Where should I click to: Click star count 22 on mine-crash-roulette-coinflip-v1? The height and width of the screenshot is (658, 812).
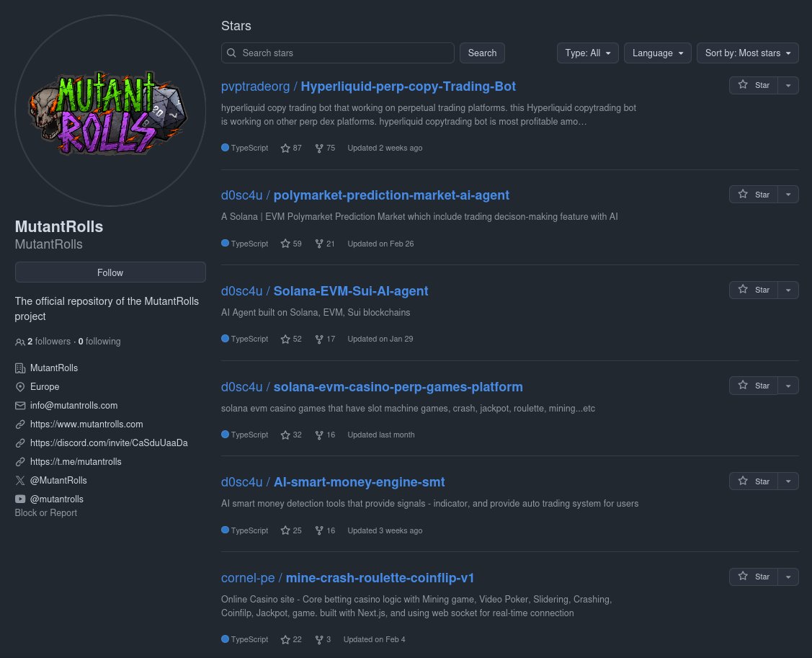coord(291,639)
